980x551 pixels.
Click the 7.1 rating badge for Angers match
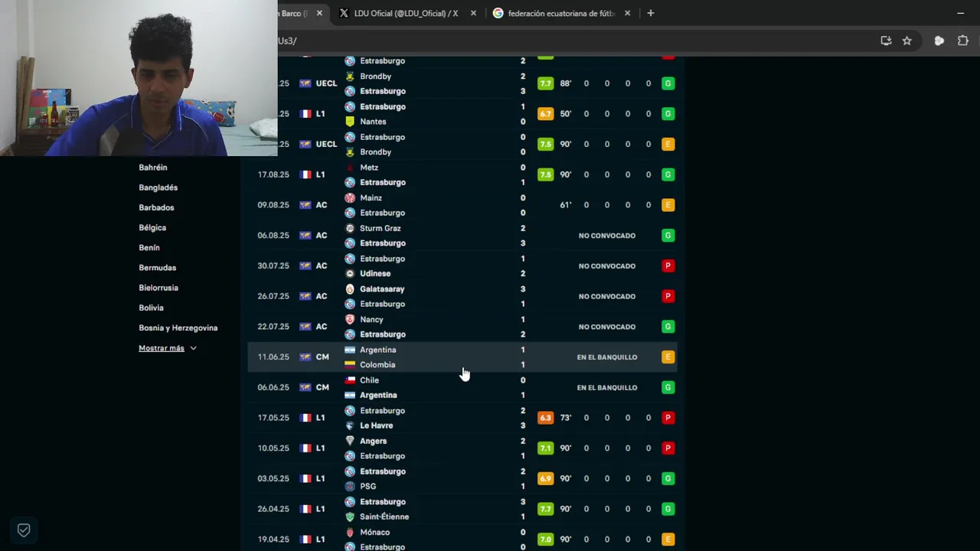click(545, 448)
